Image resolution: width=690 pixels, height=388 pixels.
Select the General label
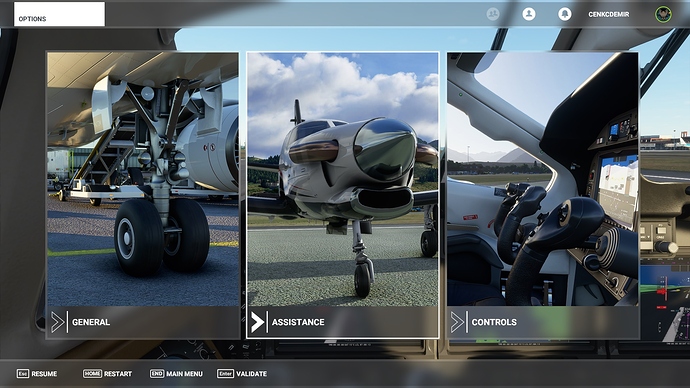pyautogui.click(x=91, y=322)
